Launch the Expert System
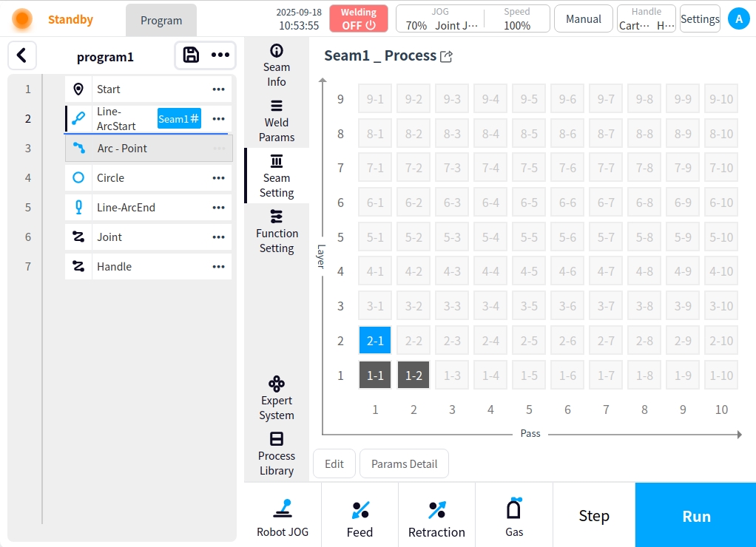The image size is (756, 547). pyautogui.click(x=277, y=398)
